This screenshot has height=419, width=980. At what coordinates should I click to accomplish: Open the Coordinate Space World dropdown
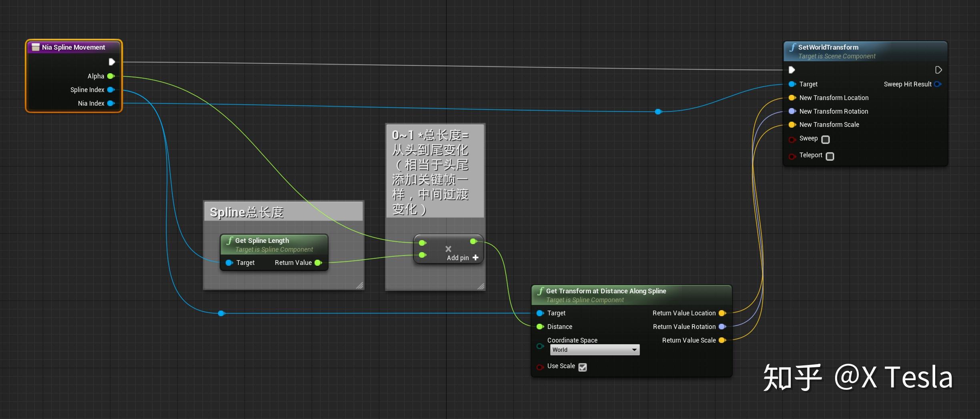pos(595,349)
